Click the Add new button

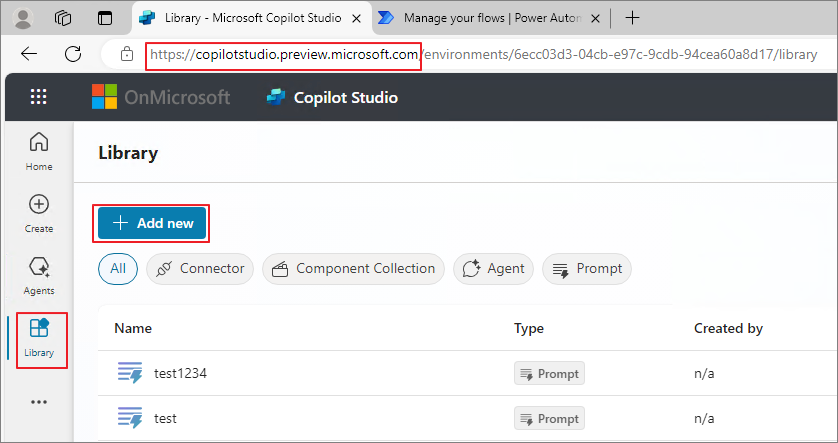152,223
